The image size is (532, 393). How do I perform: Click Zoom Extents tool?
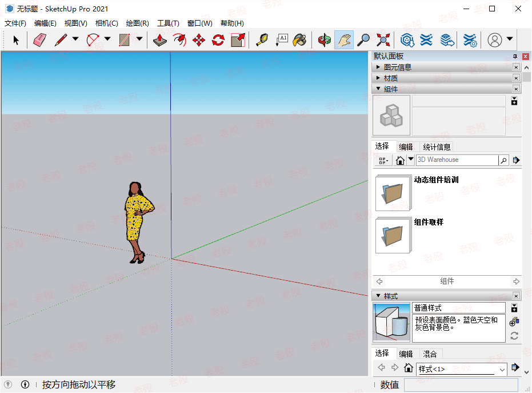click(x=383, y=40)
